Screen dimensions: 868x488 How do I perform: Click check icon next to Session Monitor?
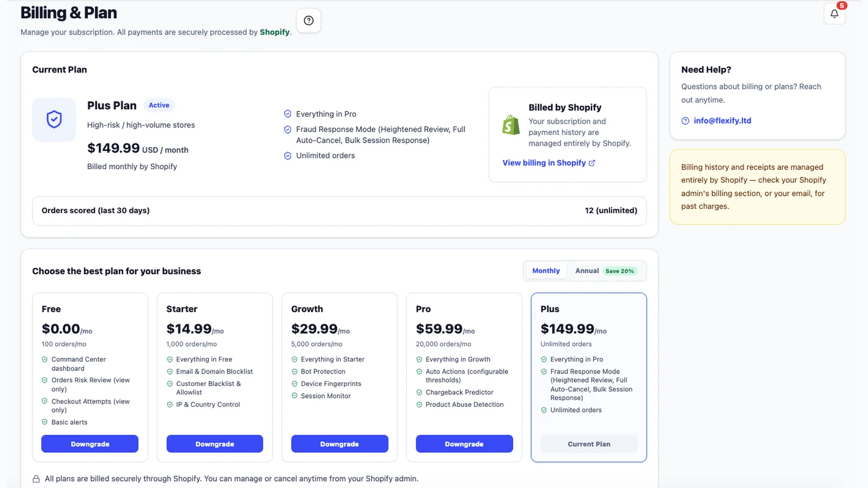pos(294,396)
